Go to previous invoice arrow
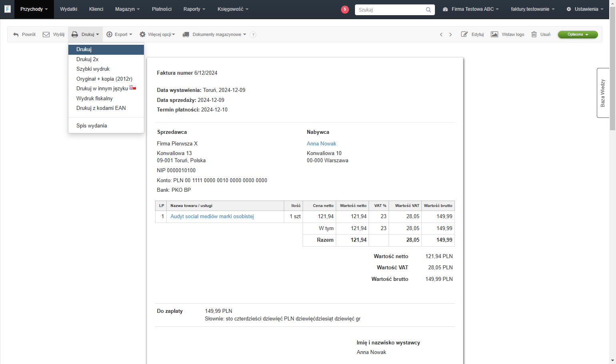 [441, 35]
